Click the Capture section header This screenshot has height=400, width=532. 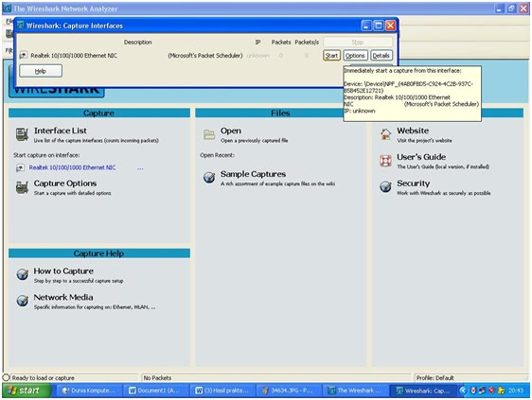99,113
